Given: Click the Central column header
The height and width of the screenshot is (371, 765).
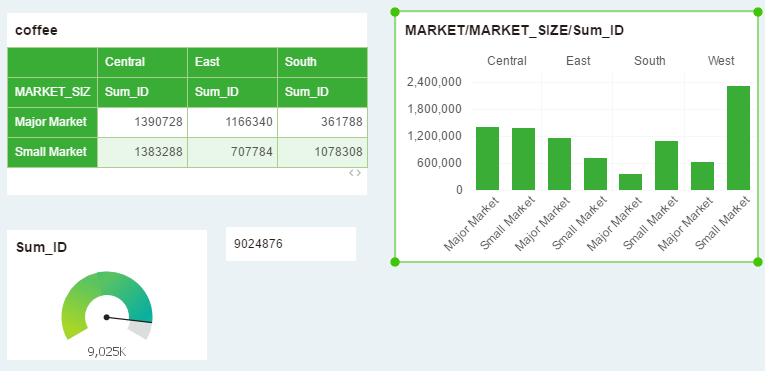Looking at the screenshot, I should 142,62.
